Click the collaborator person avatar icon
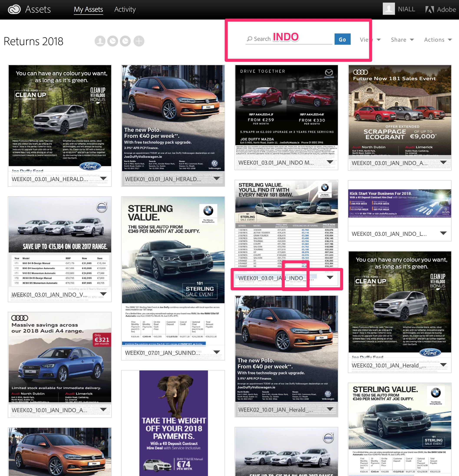The height and width of the screenshot is (476, 459). pos(100,41)
